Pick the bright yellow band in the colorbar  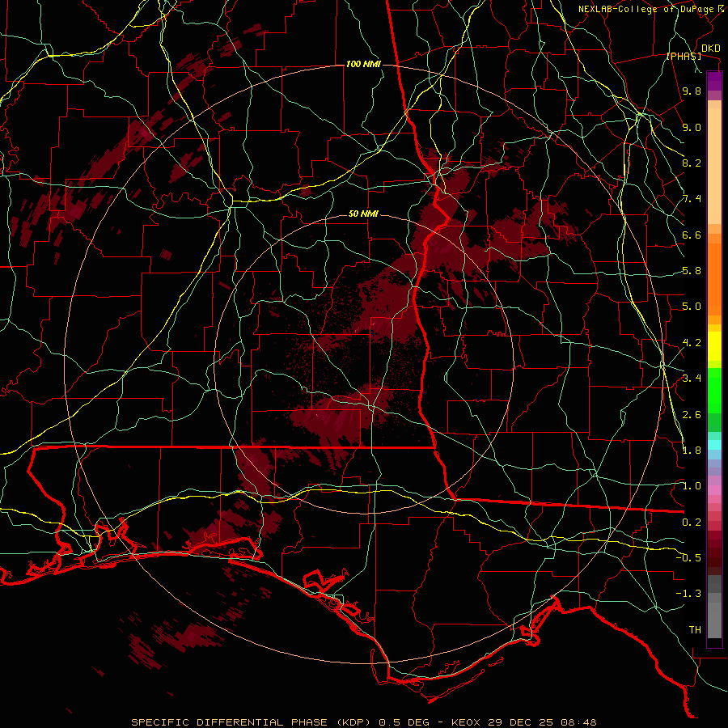coord(714,346)
